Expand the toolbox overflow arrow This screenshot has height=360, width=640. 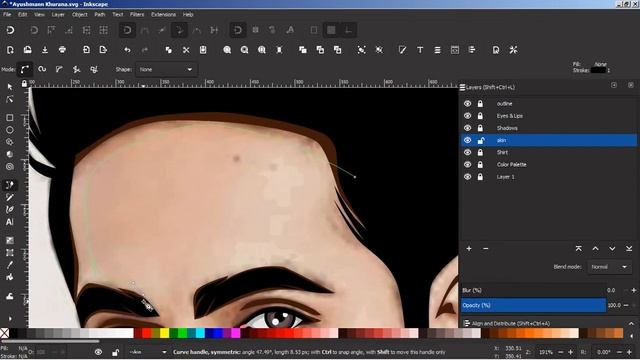(x=10, y=318)
